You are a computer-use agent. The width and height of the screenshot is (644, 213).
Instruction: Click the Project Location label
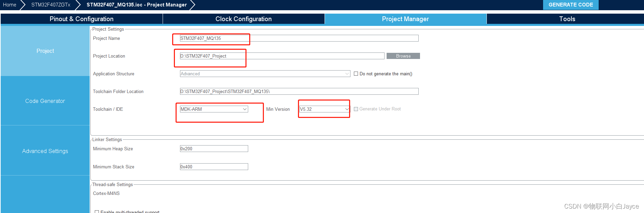[x=109, y=56]
